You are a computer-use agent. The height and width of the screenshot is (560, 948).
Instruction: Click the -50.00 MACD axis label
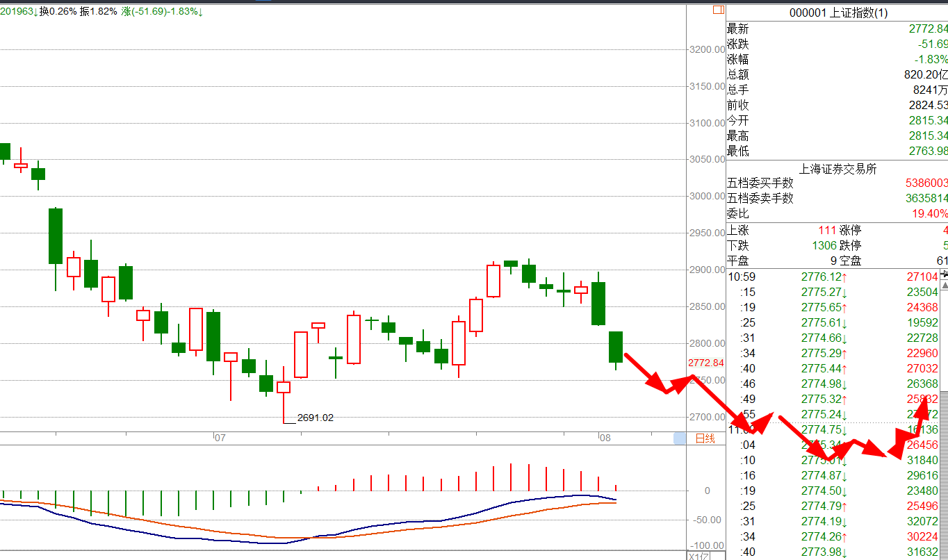tap(708, 519)
